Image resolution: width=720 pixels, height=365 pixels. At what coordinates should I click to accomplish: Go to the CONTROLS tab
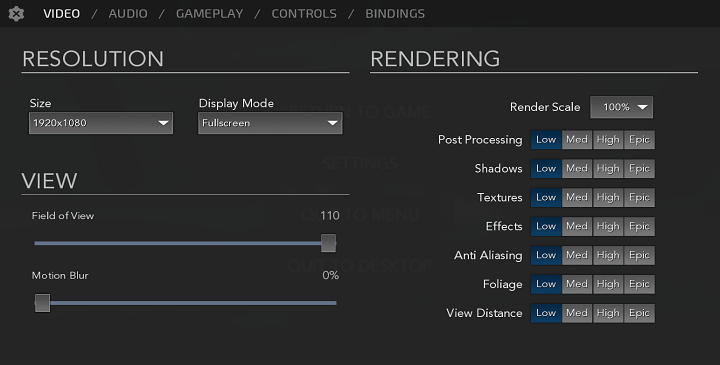coord(304,14)
